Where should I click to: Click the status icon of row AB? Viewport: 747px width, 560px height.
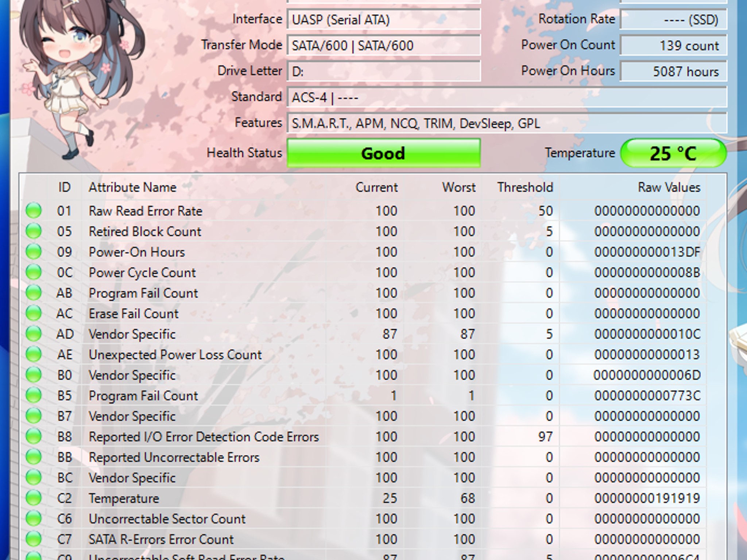click(x=34, y=293)
